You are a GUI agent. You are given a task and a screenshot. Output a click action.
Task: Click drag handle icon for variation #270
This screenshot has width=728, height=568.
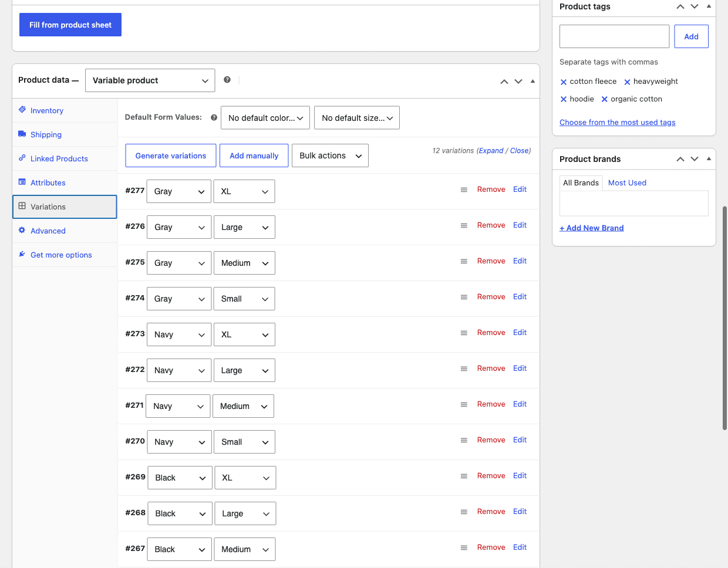click(x=464, y=440)
